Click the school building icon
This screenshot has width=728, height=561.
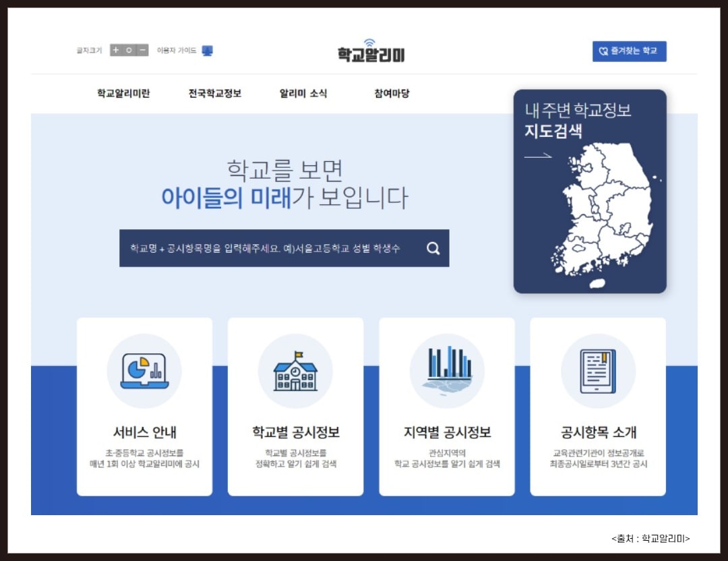pyautogui.click(x=295, y=371)
